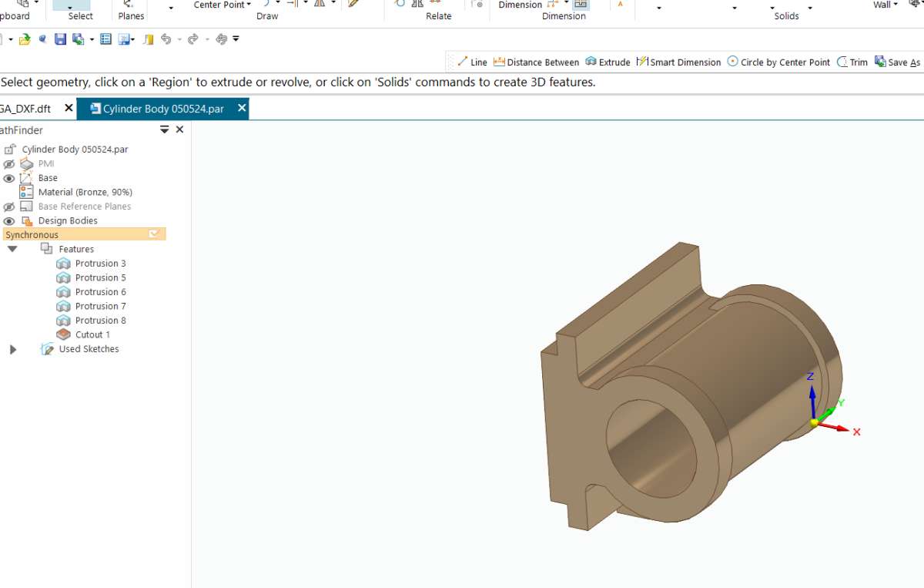Toggle visibility of Base reference planes

click(8, 206)
